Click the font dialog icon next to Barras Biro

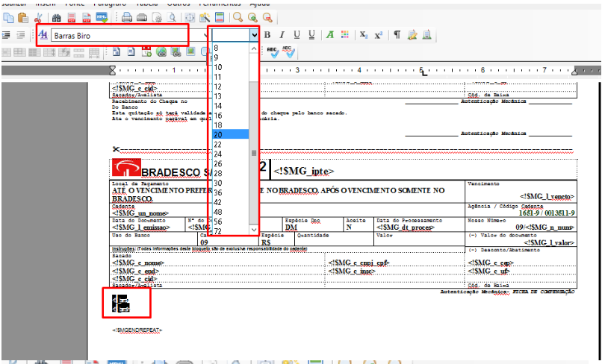point(43,35)
